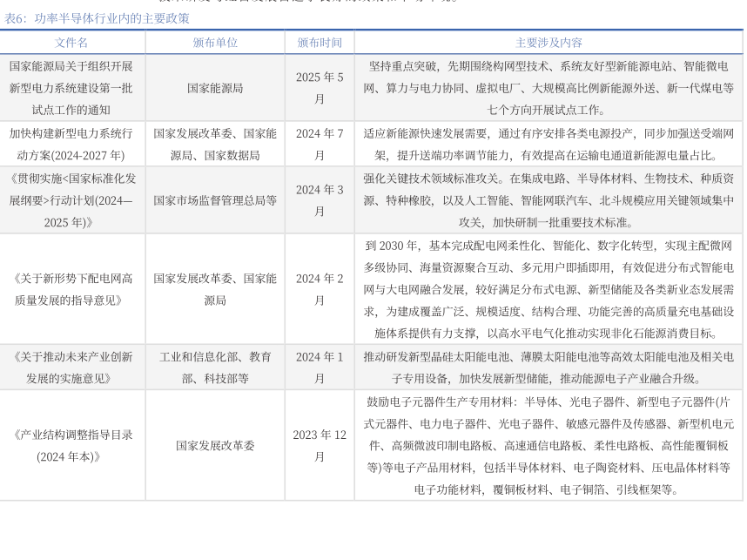The height and width of the screenshot is (560, 747).
Task: Click the content cell starting with 强化关键技术领域标准攻关
Action: 548,200
